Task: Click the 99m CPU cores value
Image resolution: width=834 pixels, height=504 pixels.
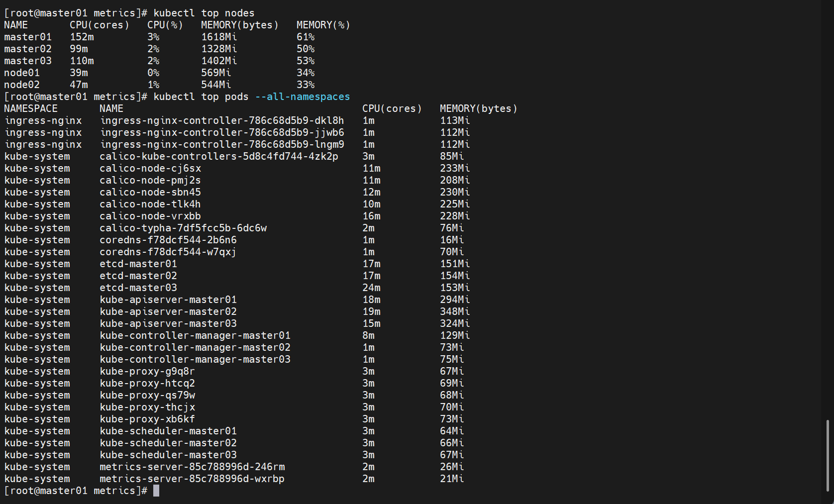Action: click(79, 49)
